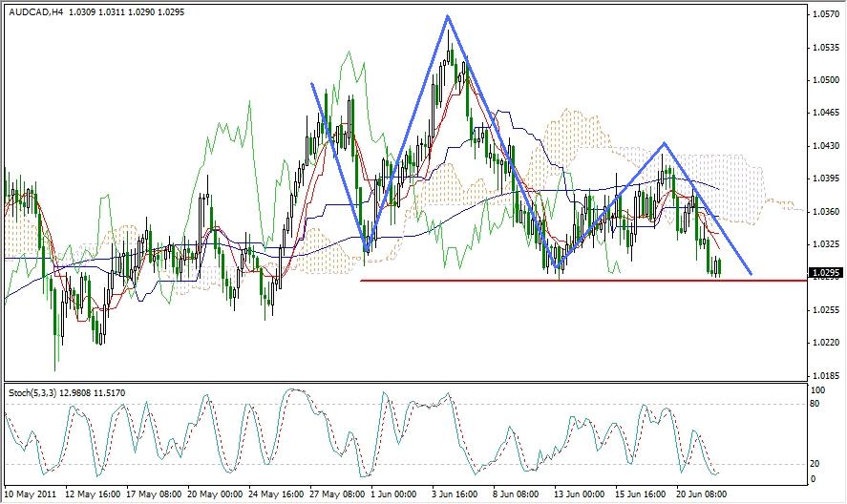Click the current price label 1.0295
The image size is (847, 504).
[825, 273]
